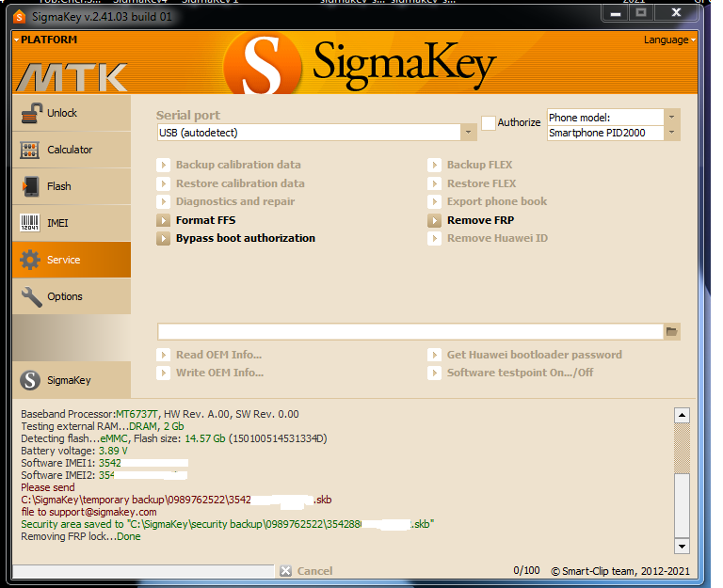Click the IMEI barcode icon

pyautogui.click(x=31, y=223)
